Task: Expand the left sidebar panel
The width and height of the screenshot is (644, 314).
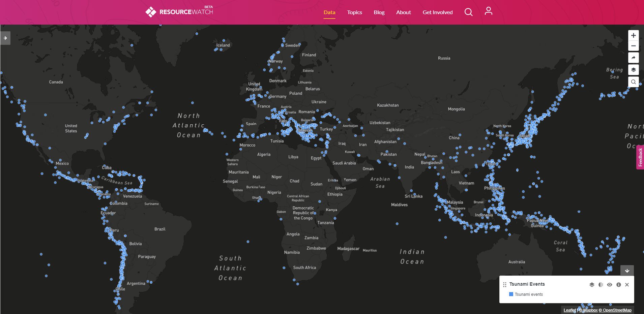Action: pyautogui.click(x=5, y=38)
